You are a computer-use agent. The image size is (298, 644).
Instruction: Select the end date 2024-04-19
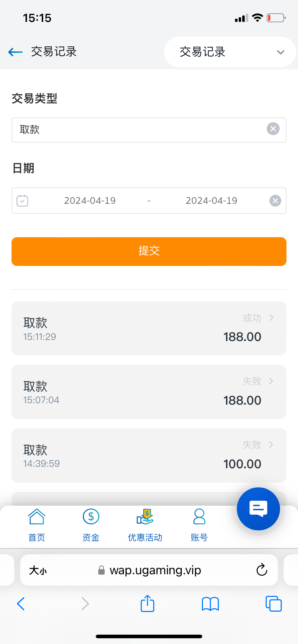pyautogui.click(x=211, y=201)
